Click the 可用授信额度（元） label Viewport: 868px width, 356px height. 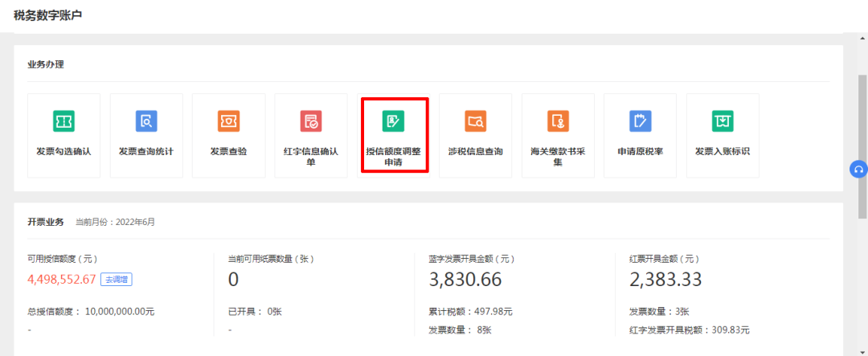pos(63,259)
